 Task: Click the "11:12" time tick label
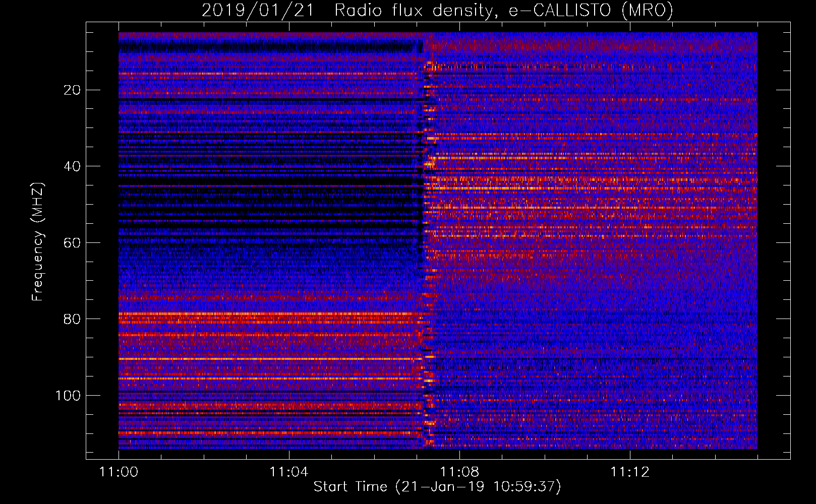[x=630, y=472]
